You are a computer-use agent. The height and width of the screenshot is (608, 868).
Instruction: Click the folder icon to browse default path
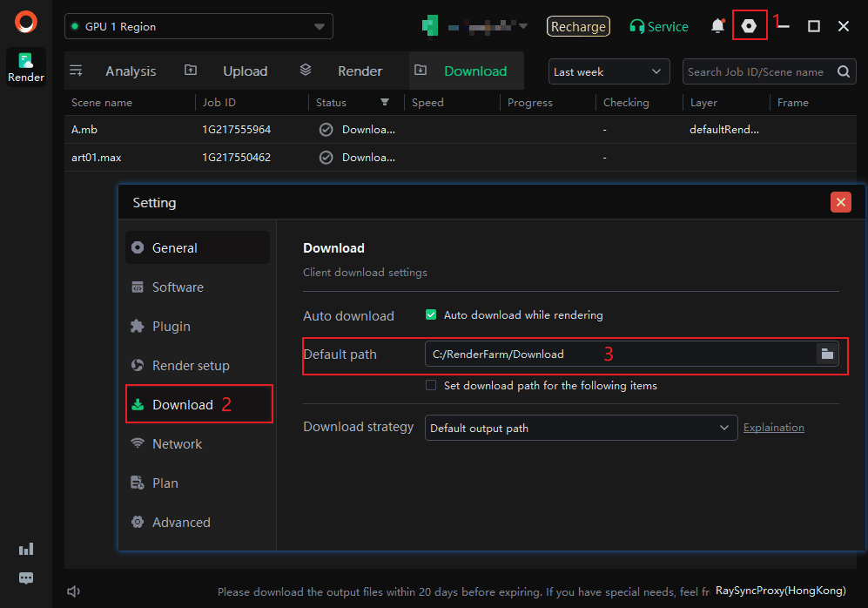tap(827, 354)
